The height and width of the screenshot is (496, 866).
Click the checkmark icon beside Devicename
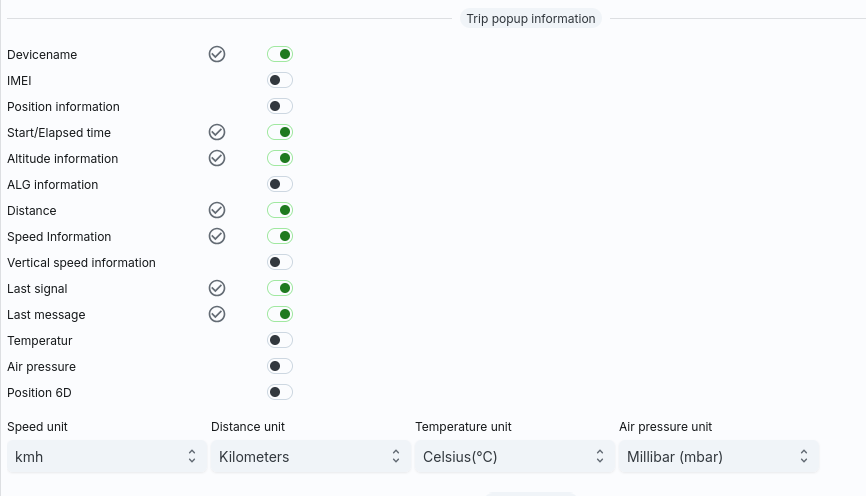[217, 54]
